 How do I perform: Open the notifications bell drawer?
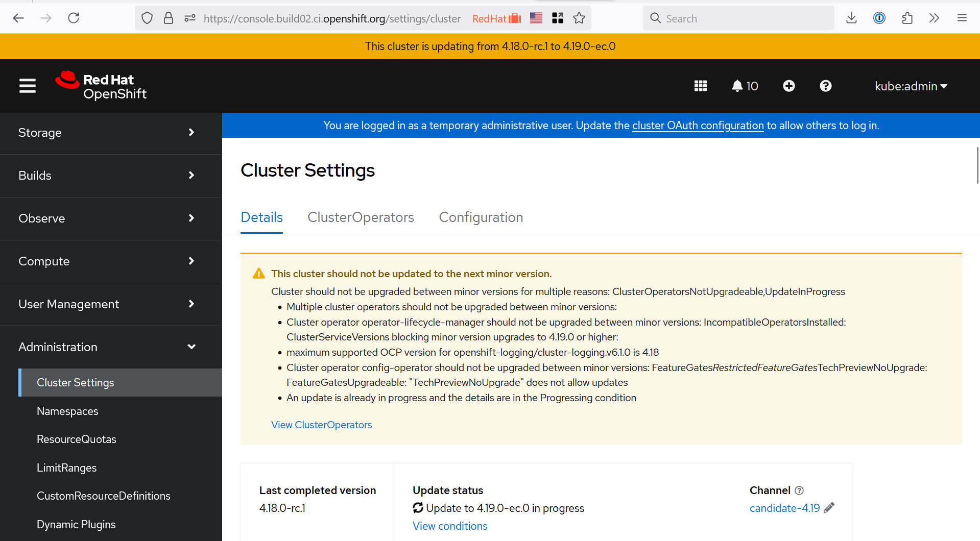pyautogui.click(x=745, y=86)
